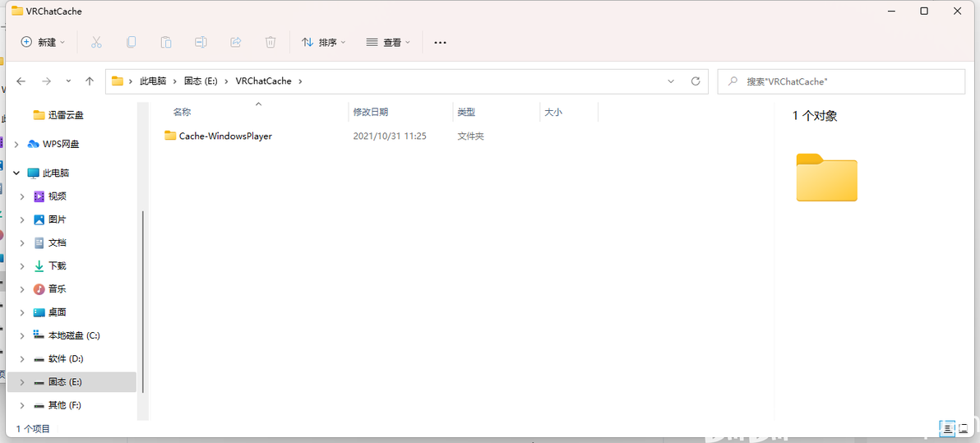Viewport: 980px width, 443px height.
Task: Open the 排序 (Sort) dropdown
Action: 324,42
